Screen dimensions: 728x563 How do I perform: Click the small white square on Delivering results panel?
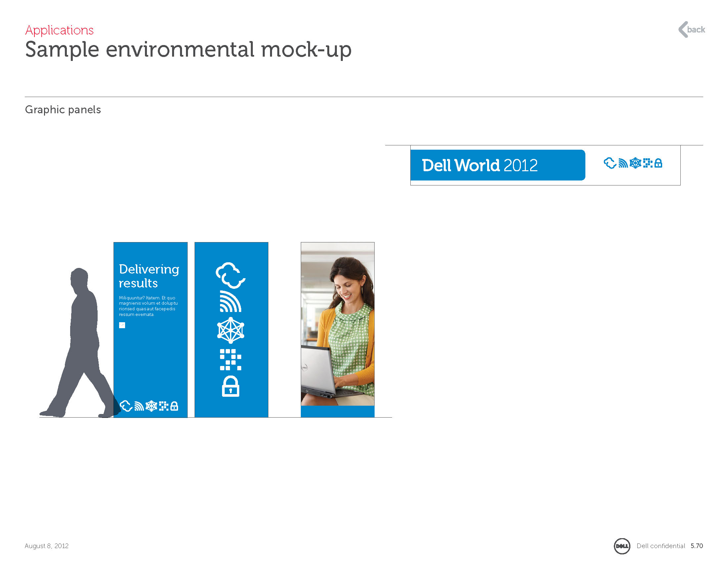click(122, 325)
